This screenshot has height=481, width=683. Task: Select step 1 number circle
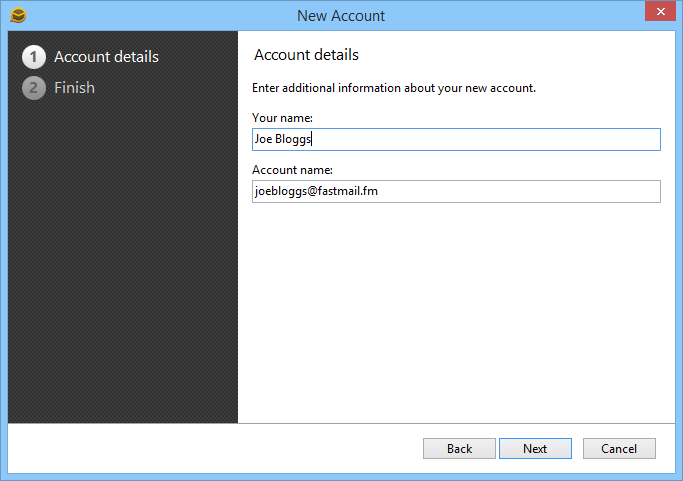click(34, 57)
